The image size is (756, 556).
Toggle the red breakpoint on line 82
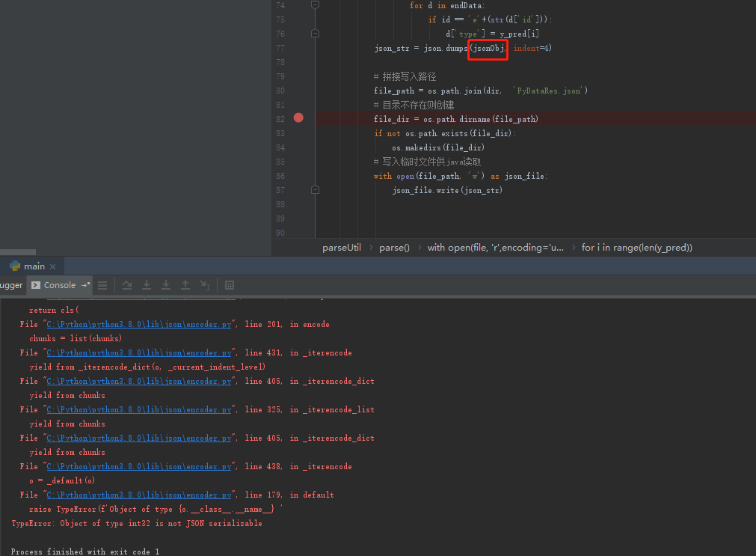pyautogui.click(x=298, y=117)
